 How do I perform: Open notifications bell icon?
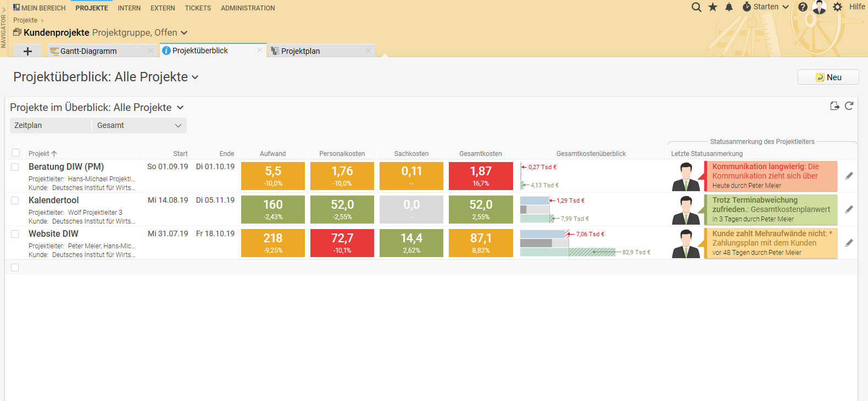tap(729, 7)
